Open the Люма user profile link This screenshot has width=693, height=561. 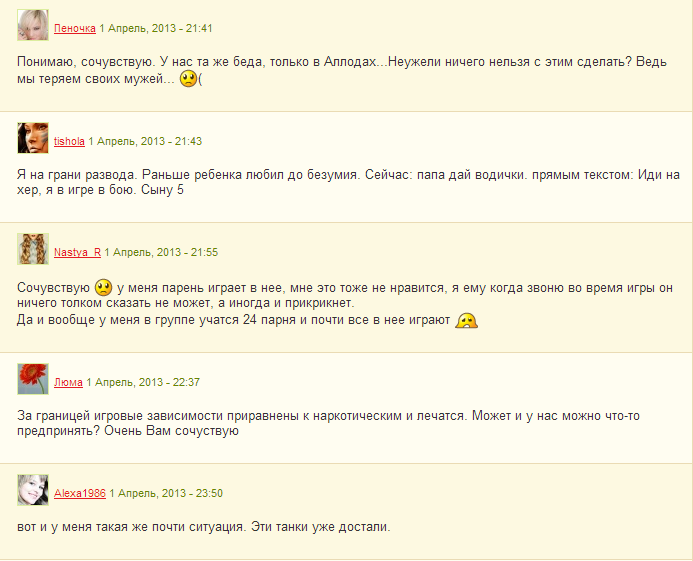tap(68, 382)
